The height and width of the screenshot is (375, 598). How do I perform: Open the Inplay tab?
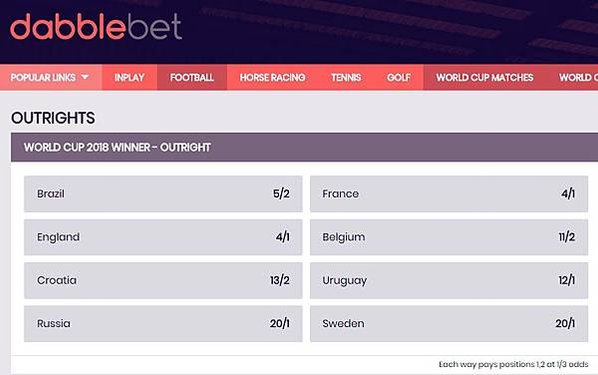[x=129, y=77]
